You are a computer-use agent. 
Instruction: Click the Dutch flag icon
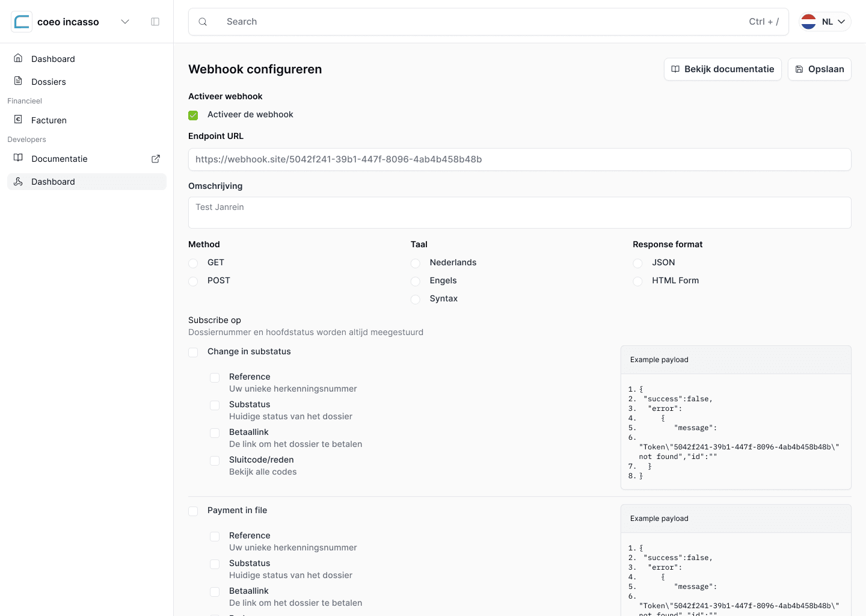coord(809,22)
